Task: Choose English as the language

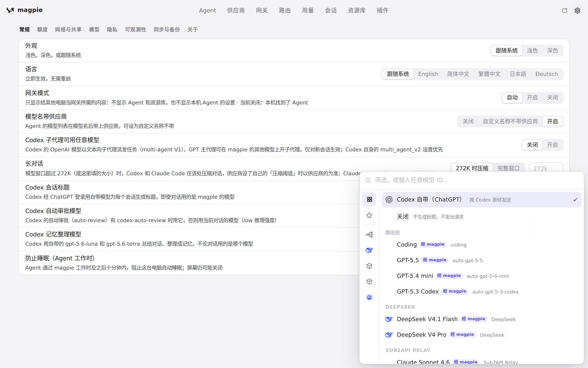Action: click(x=428, y=74)
